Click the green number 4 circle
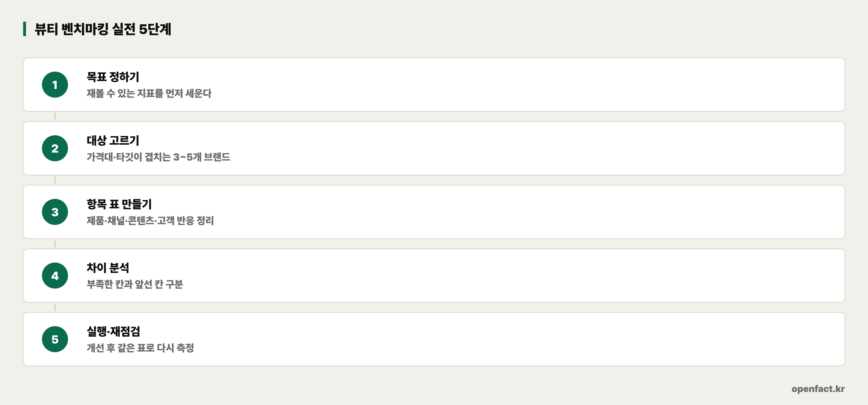This screenshot has height=405, width=868. click(55, 276)
